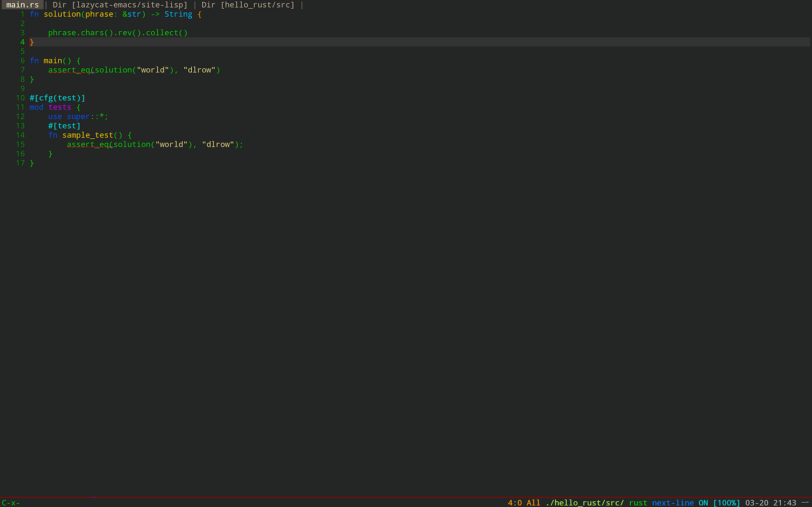Click 'use super::*;' on line 12
Screen dimensions: 812x507
pyautogui.click(x=78, y=116)
